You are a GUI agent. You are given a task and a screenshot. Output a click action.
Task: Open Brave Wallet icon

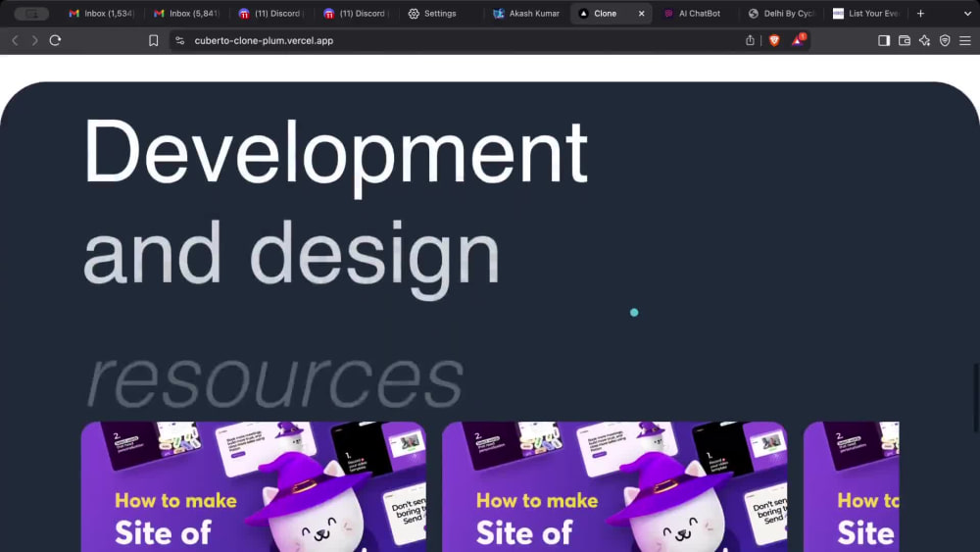(905, 40)
